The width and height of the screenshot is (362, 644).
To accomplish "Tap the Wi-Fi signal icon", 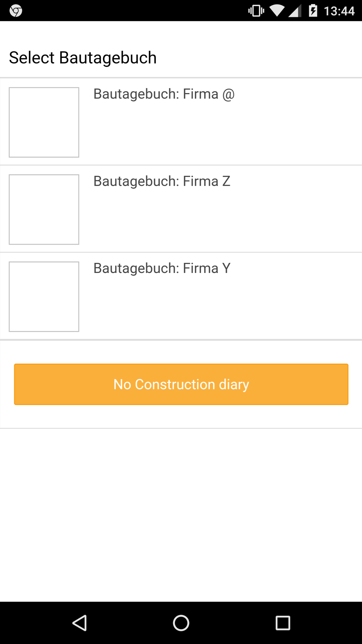I will 277,11.
